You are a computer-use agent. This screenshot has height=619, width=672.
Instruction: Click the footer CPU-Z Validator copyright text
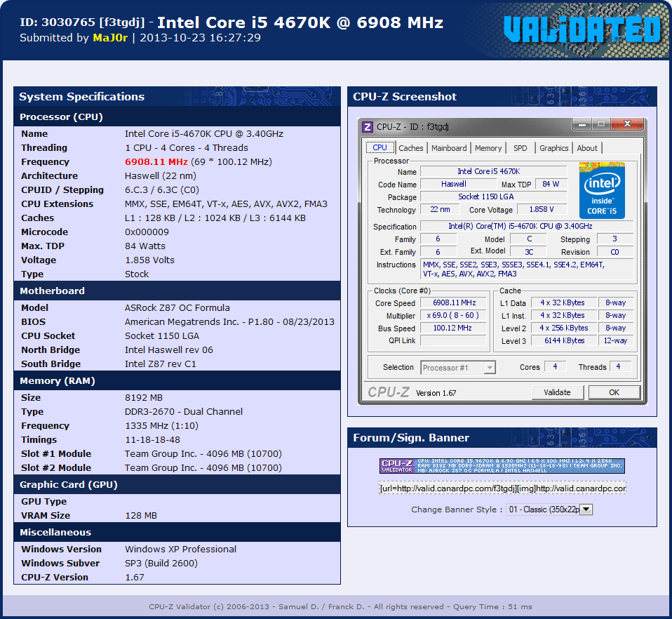(x=340, y=606)
